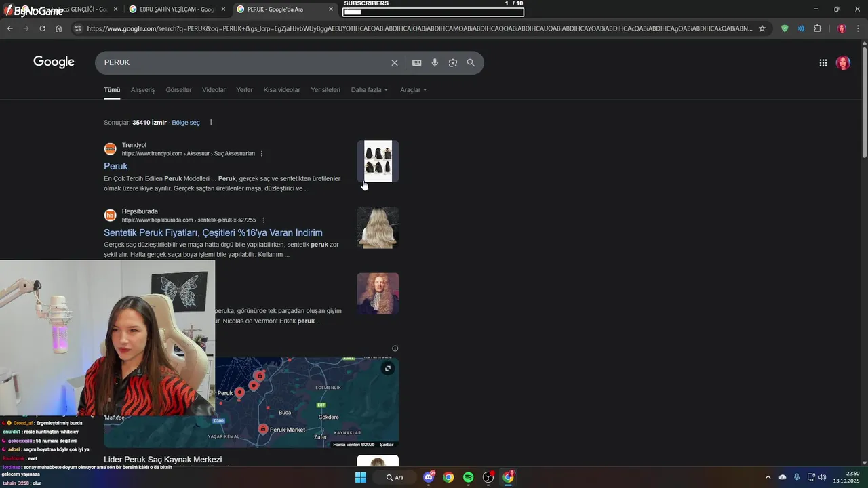Viewport: 868px width, 488px height.
Task: Go to the Google logo homepage
Action: tap(54, 62)
